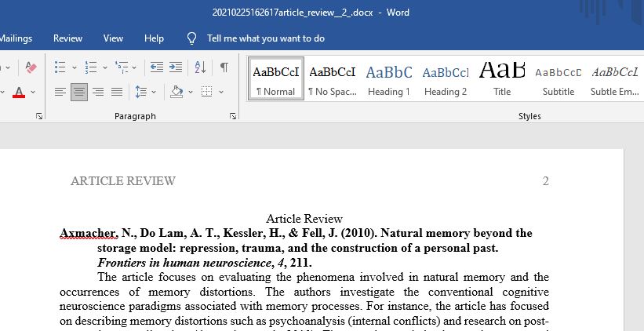The height and width of the screenshot is (331, 644).
Task: Click the Line and Paragraph Spacing icon
Action: tap(140, 92)
